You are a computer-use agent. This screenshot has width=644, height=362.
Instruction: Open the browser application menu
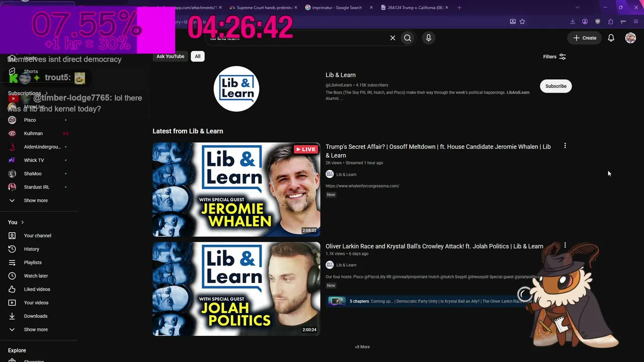tap(636, 22)
